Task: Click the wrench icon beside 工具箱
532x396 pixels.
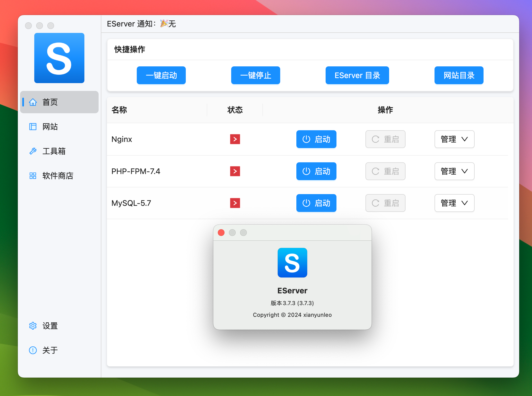Action: point(33,151)
